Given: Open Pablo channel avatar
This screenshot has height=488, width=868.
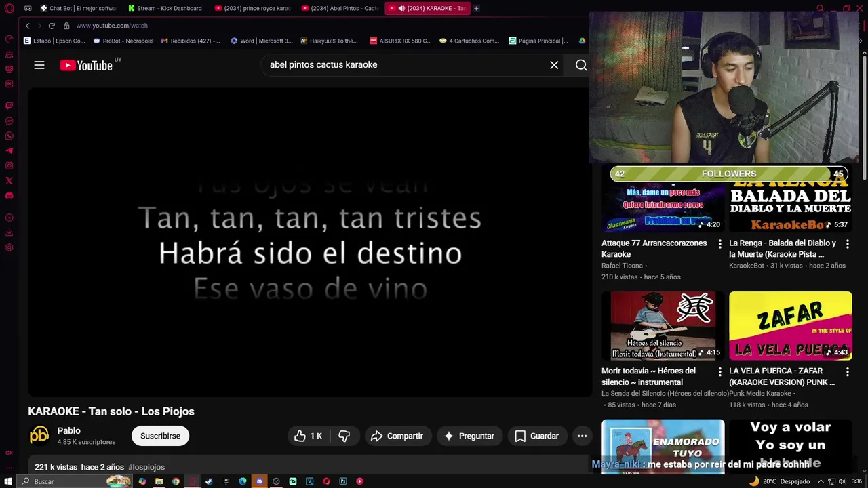Looking at the screenshot, I should coord(39,435).
